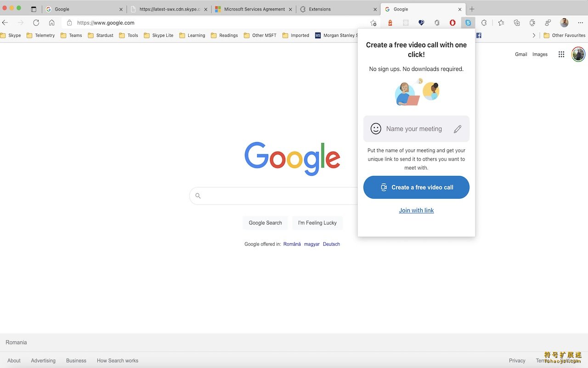Show more favourites overflow chevron

coord(534,35)
